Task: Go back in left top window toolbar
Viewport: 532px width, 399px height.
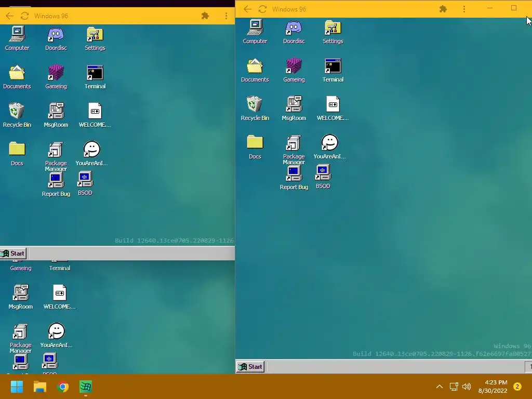Action: [9, 16]
